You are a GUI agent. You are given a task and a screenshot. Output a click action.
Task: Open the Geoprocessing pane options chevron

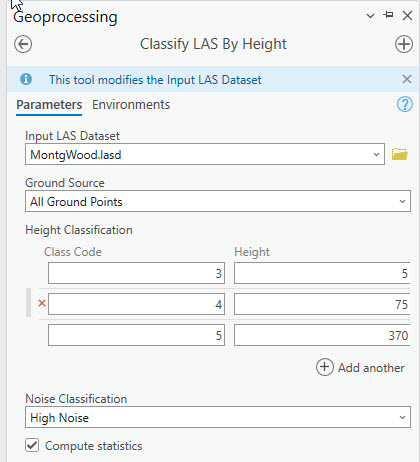(x=370, y=16)
